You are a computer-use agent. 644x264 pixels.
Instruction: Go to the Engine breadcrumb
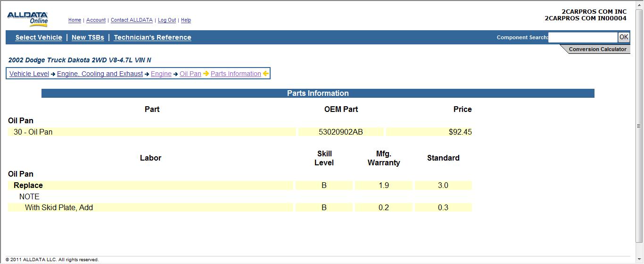tap(161, 74)
